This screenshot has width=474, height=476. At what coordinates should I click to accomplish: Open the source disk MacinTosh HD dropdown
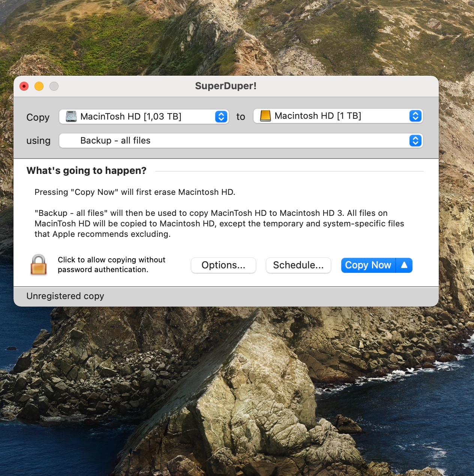click(x=144, y=117)
